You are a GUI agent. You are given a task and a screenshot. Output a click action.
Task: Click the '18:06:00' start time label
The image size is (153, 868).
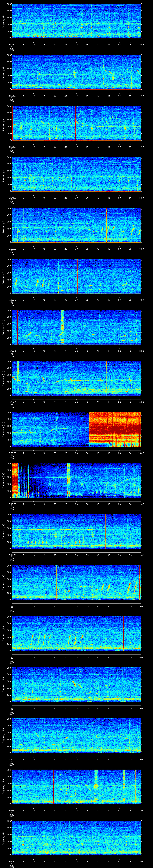(12, 300)
